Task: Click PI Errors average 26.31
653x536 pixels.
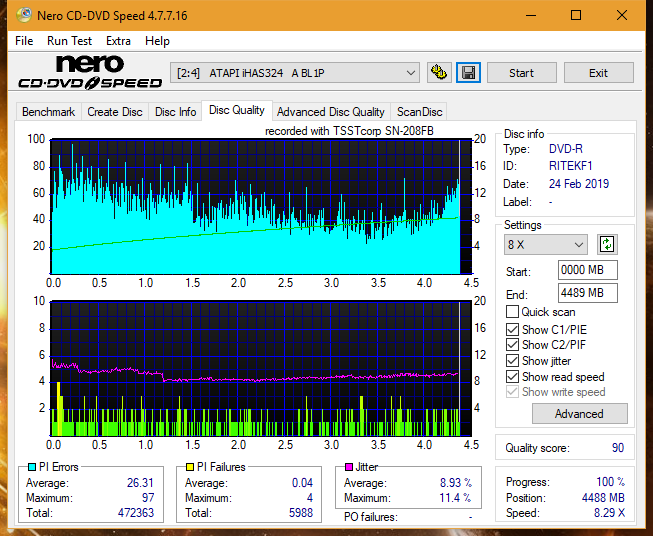Action: 140,483
